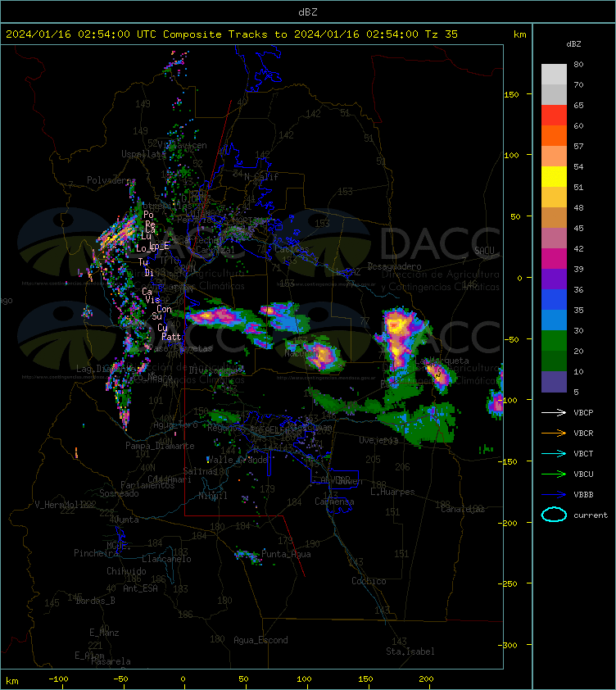Click the 'Desaguadero' map label
The width and height of the screenshot is (616, 690).
click(x=394, y=266)
